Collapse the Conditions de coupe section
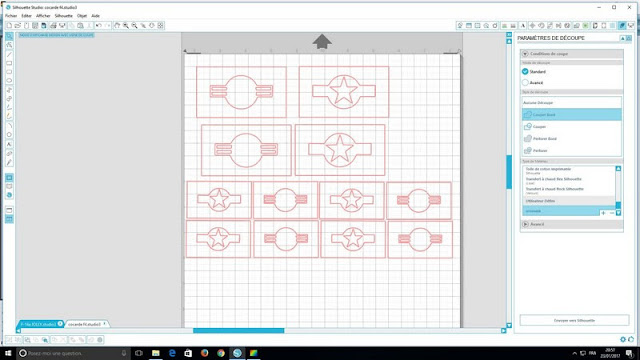Viewport: 640px width, 360px height. (525, 54)
